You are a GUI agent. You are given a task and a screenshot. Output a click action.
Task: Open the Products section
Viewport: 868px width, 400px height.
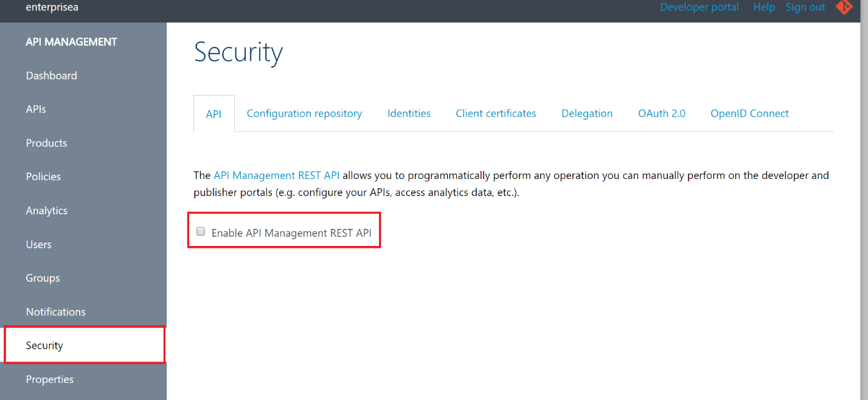pos(46,142)
